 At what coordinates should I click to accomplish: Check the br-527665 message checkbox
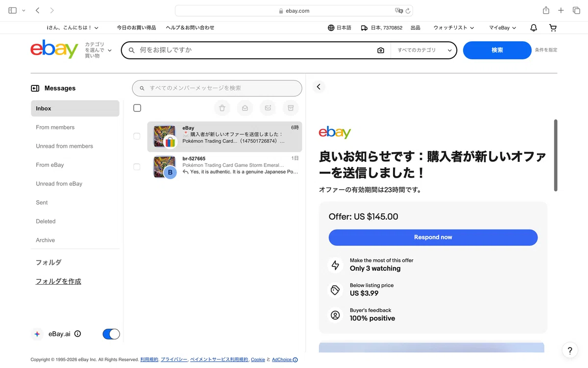tap(137, 167)
